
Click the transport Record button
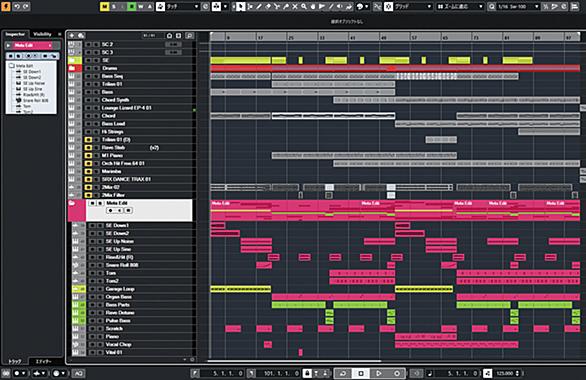[x=397, y=373]
